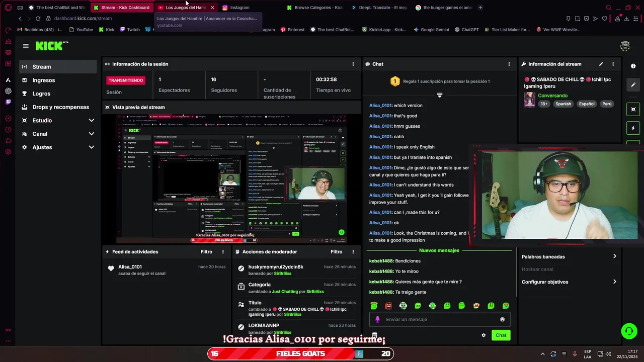Screen dimensions: 644x362
Task: Click the lightning bolt icon on right rail
Action: (633, 128)
